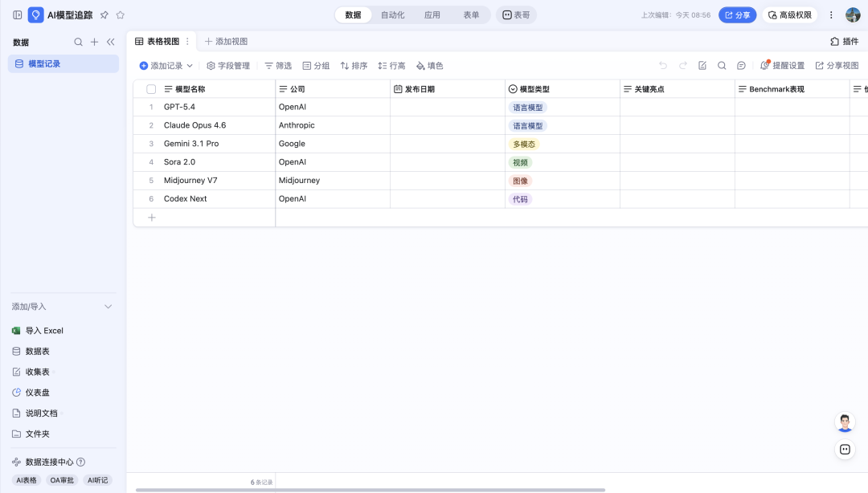868x493 pixels.
Task: Select the Anthropic company cell
Action: (332, 125)
